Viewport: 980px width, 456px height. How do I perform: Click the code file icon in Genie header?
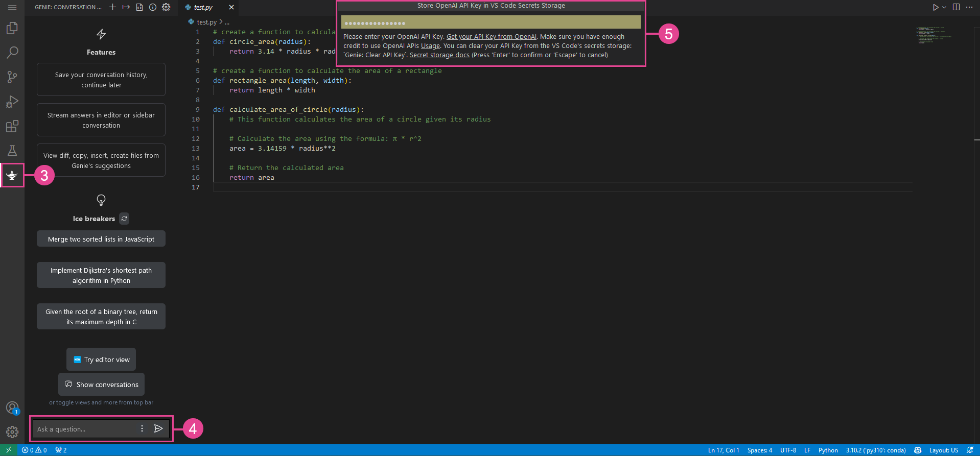click(139, 7)
